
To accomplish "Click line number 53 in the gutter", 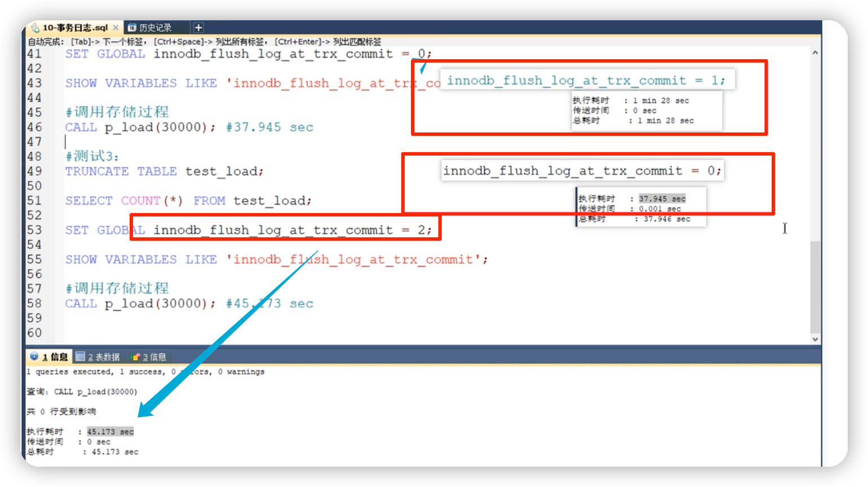I will [x=34, y=229].
